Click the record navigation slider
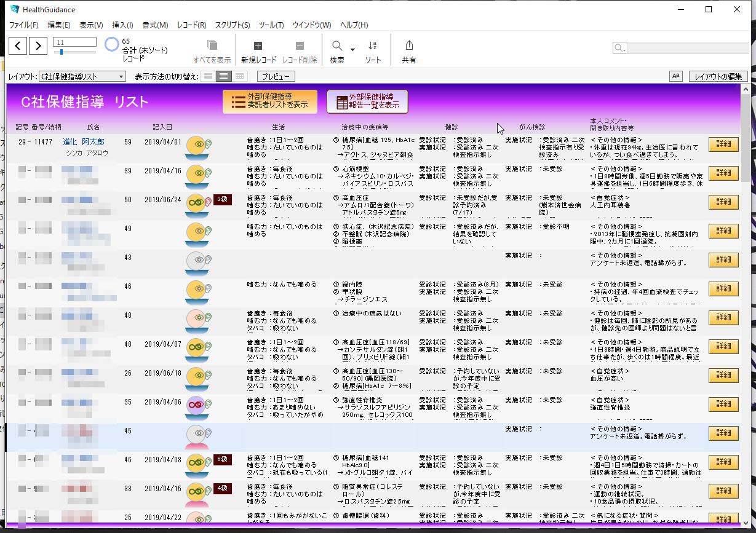This screenshot has height=533, width=756. (x=74, y=52)
